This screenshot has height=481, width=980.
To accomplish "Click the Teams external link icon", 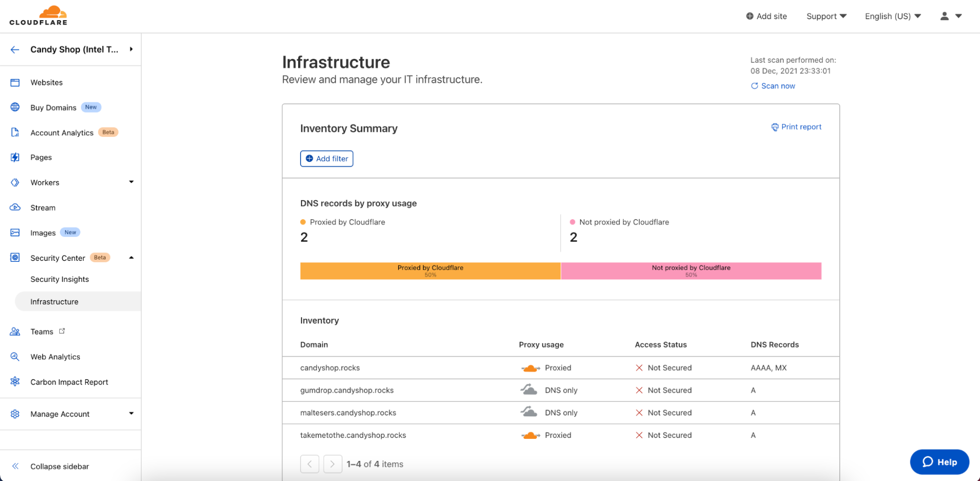I will pos(62,331).
